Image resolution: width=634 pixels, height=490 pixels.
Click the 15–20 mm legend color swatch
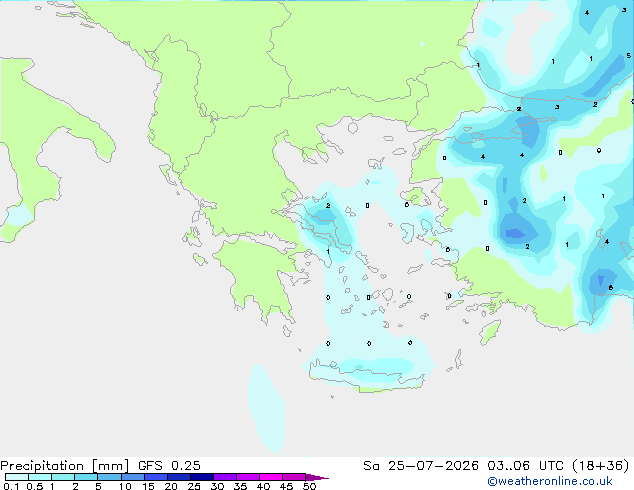pos(155,477)
